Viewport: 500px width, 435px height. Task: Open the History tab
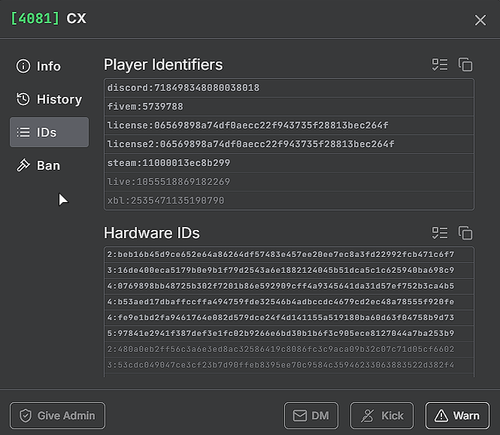(49, 99)
